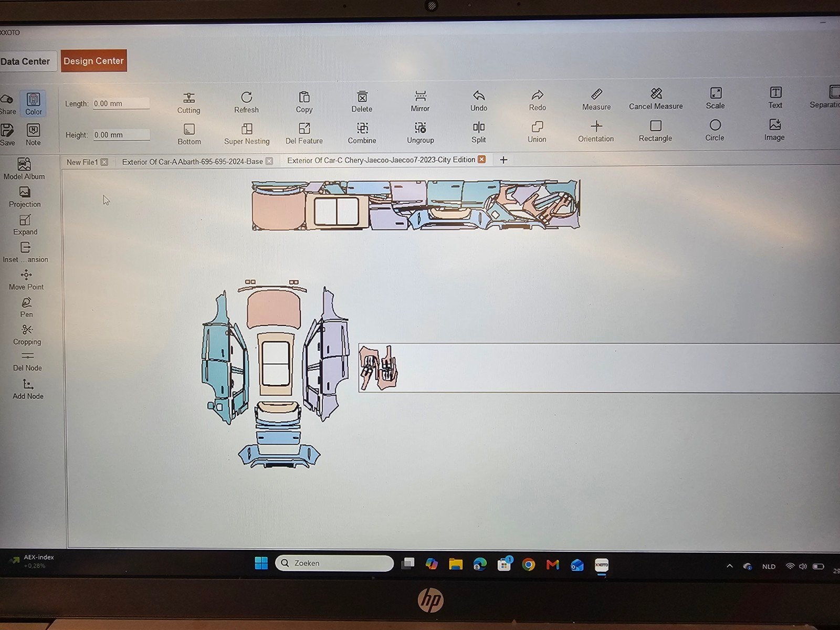Viewport: 840px width, 630px height.
Task: Click the XXOTO taskbar app icon
Action: point(602,565)
